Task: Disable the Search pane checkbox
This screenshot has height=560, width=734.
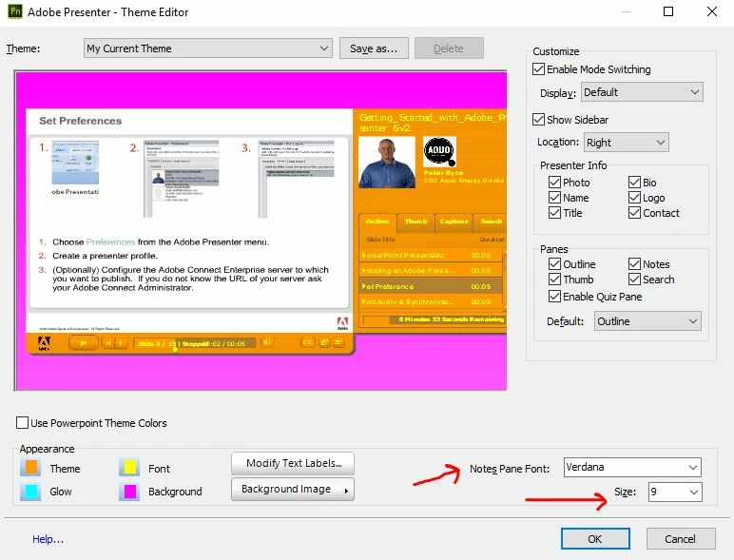Action: (x=634, y=280)
